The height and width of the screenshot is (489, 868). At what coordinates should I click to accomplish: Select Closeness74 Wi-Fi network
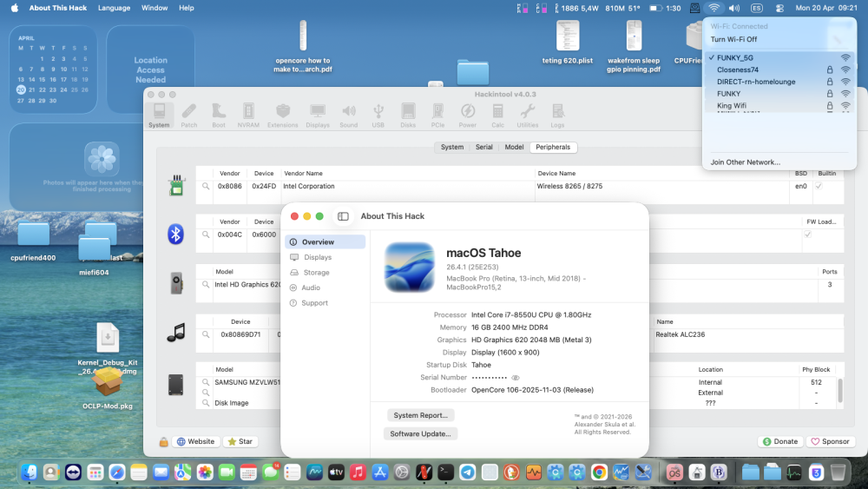(779, 69)
